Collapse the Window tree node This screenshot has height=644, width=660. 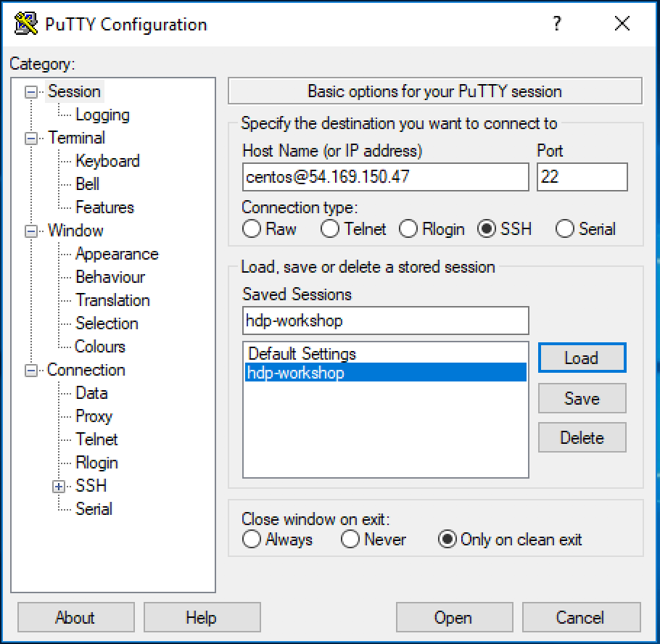point(31,231)
